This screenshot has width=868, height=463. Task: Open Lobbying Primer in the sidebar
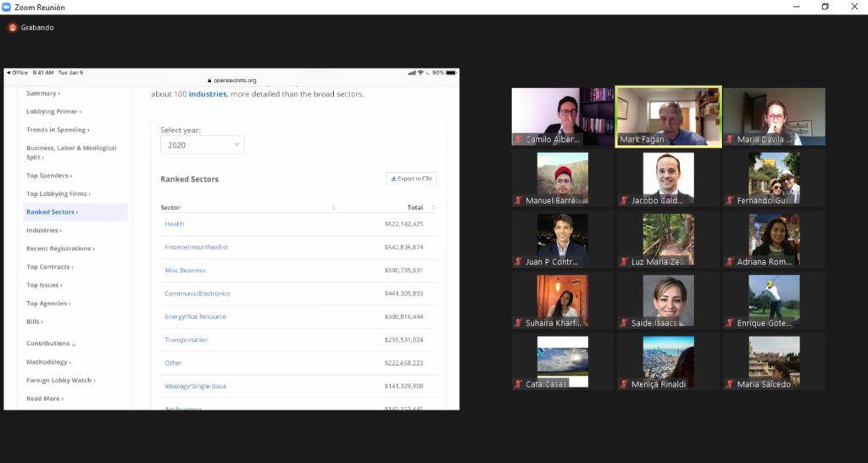tap(53, 111)
